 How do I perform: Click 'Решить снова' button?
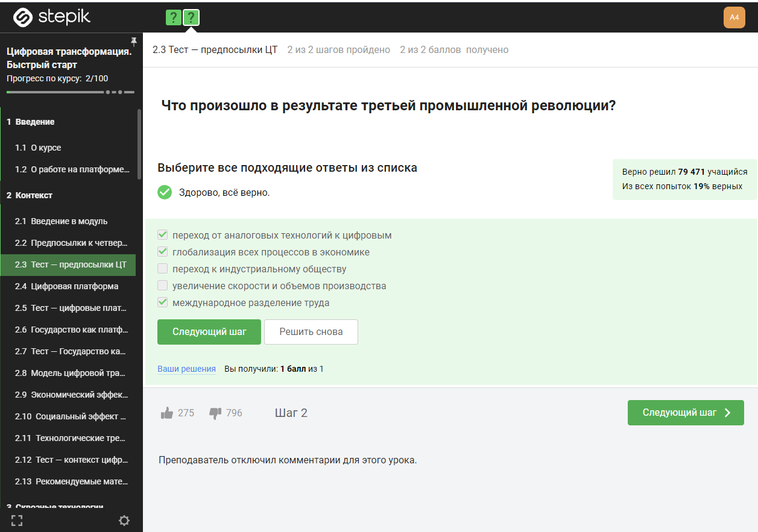pyautogui.click(x=311, y=332)
